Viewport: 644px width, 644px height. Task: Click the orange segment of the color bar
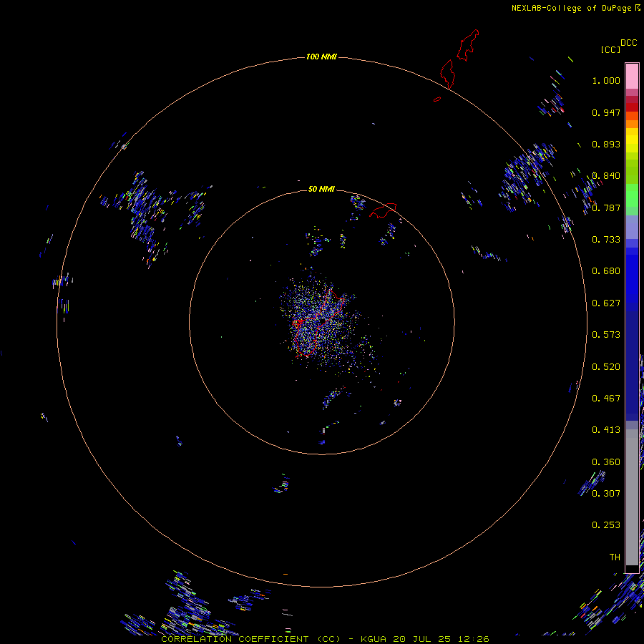coord(632,124)
